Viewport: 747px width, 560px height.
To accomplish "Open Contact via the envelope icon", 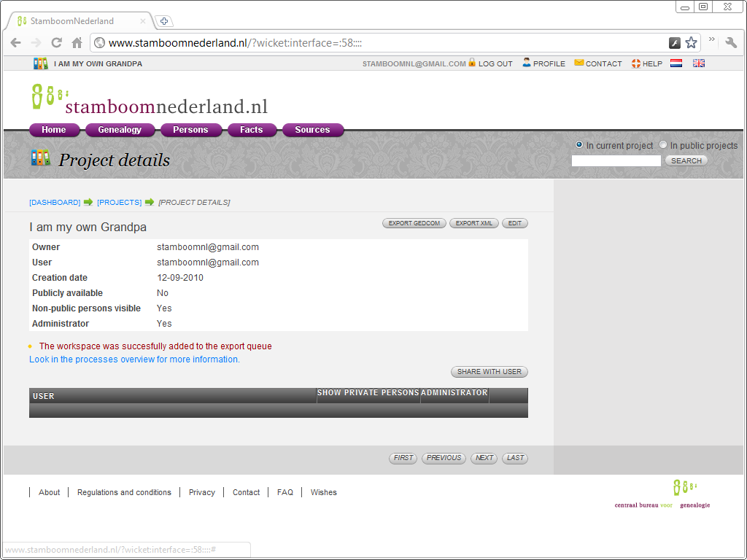I will [x=578, y=63].
